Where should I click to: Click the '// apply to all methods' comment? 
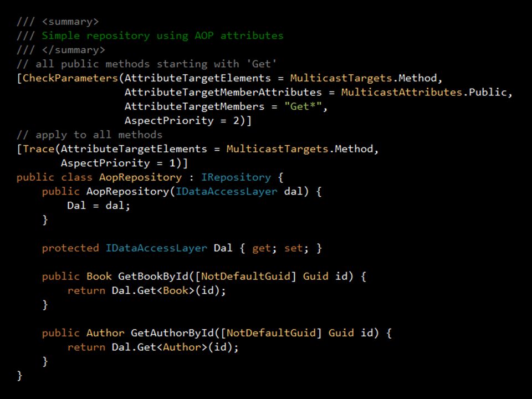[x=90, y=135]
